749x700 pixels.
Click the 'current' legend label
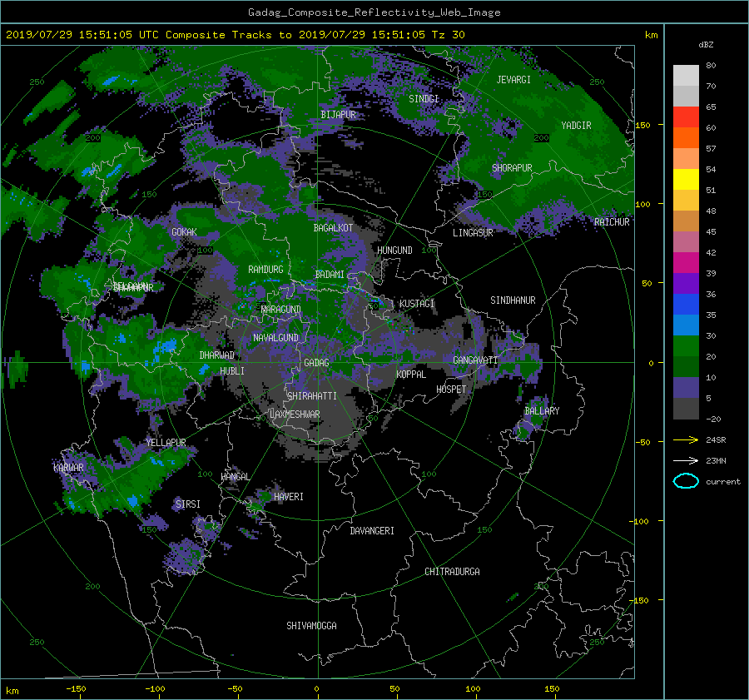(x=722, y=482)
